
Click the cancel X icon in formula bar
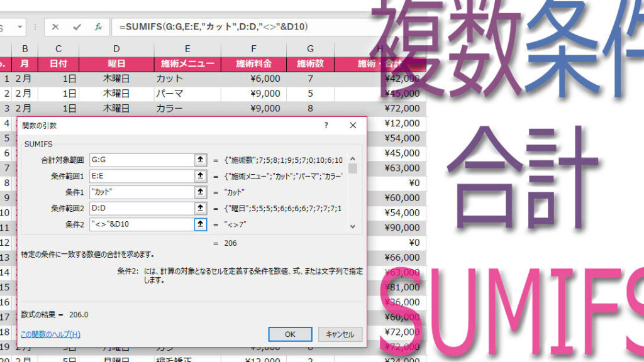(55, 27)
